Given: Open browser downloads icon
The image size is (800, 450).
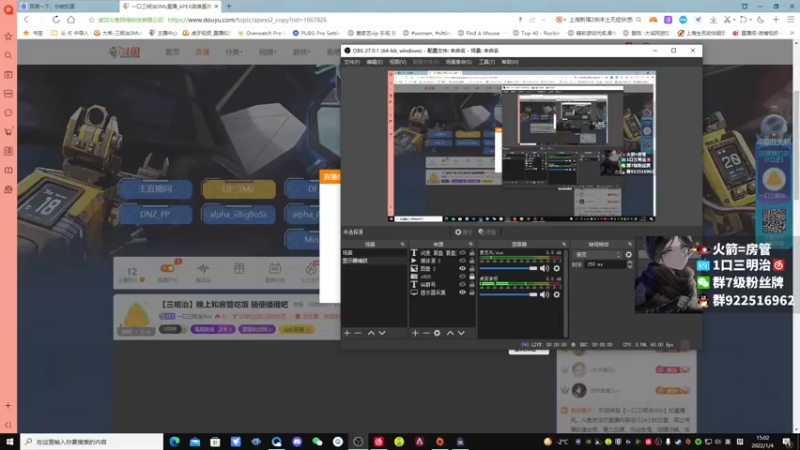Looking at the screenshot, I should (713, 19).
